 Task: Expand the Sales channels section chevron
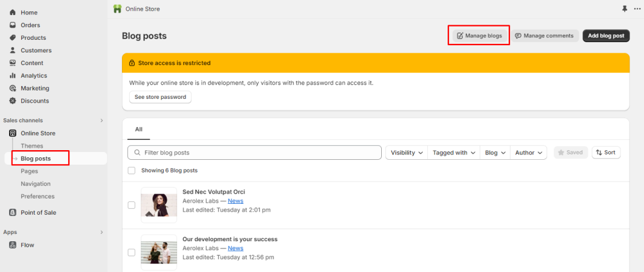[x=102, y=121]
